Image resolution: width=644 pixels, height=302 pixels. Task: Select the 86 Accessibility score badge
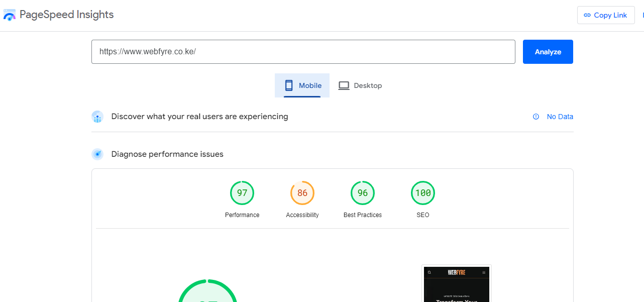(x=302, y=192)
